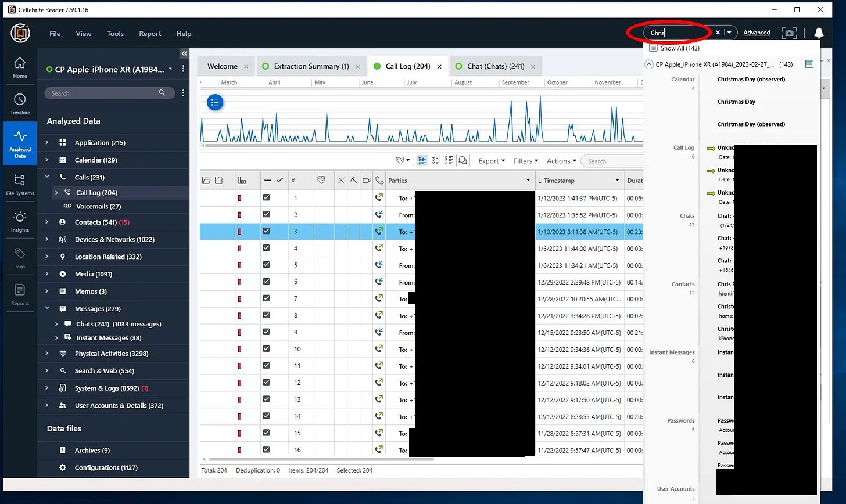Open three-dot menu beside left search
Image resolution: width=846 pixels, height=504 pixels.
(x=183, y=93)
